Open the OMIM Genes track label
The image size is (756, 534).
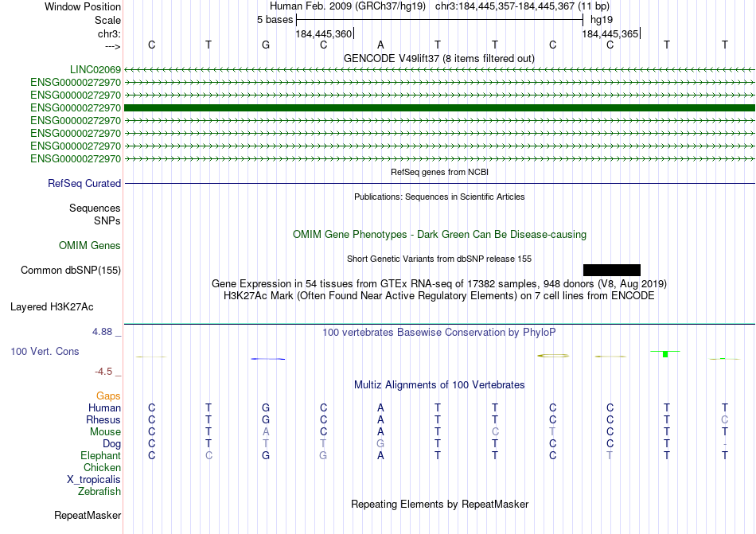[90, 246]
